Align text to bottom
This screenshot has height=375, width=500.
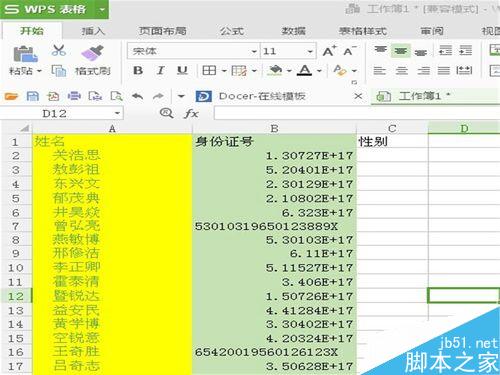coord(421,52)
